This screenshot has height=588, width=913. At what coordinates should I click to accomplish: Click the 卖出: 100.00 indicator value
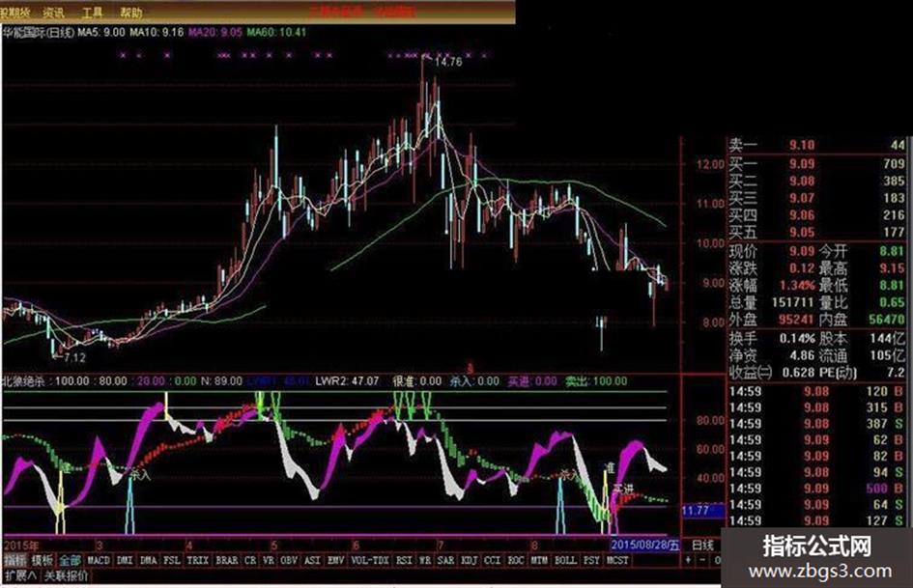(596, 381)
